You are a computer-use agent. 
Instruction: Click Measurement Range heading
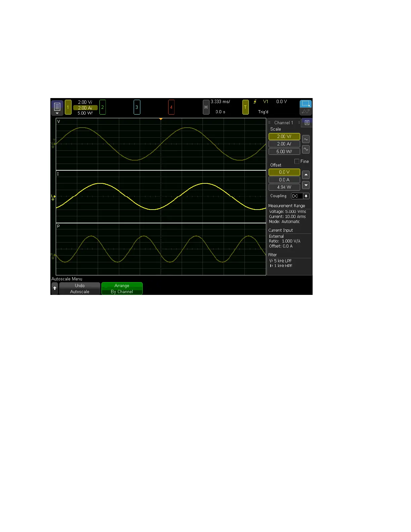[287, 206]
